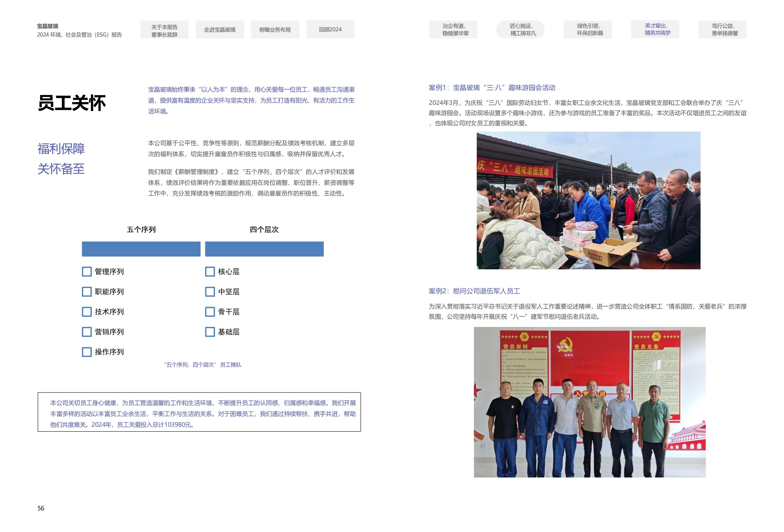
Task: Check the 职能序列 checkbox
Action: [x=87, y=291]
